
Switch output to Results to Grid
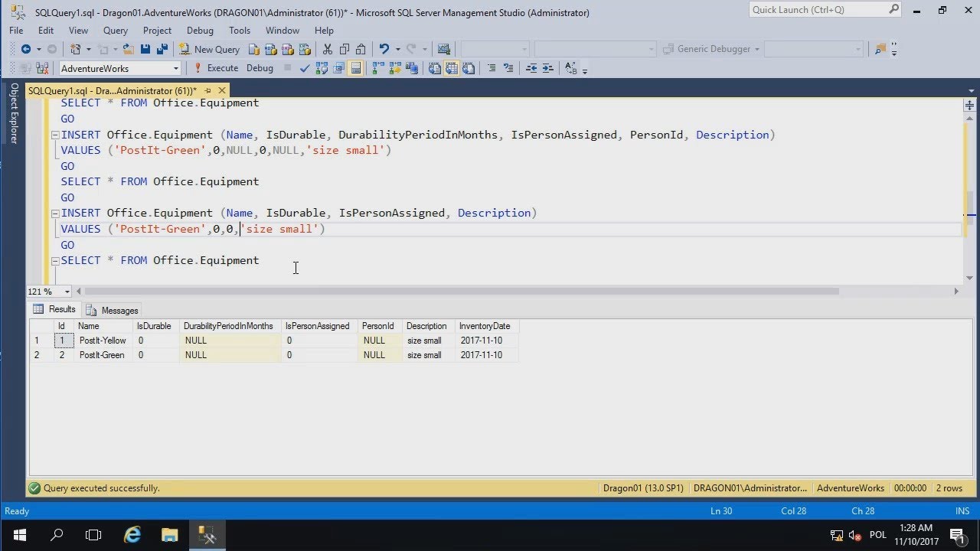(452, 68)
